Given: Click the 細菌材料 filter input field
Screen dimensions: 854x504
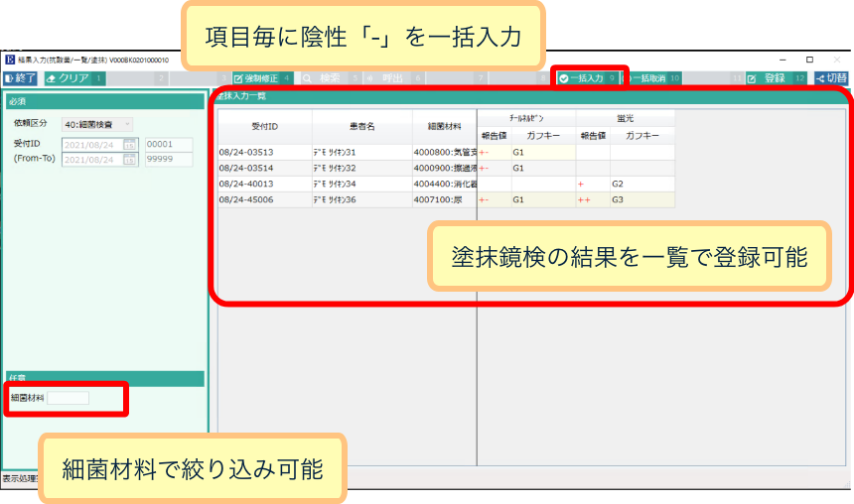Looking at the screenshot, I should 69,398.
